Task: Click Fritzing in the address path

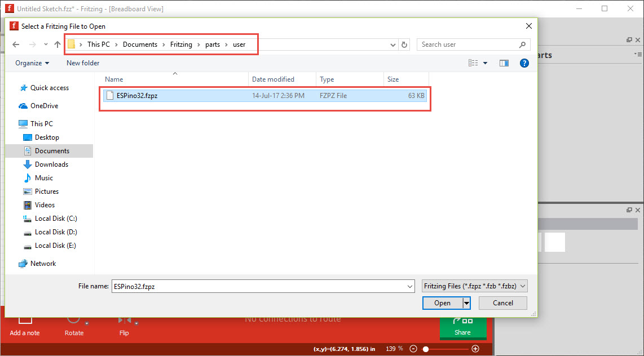Action: pos(181,44)
